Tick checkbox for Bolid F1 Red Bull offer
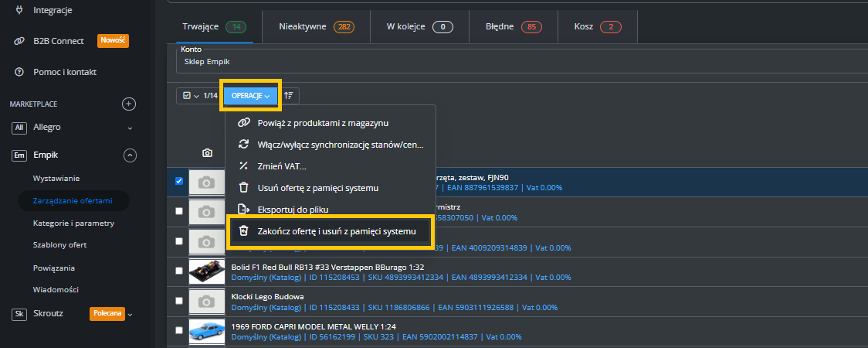868x348 pixels. [179, 271]
